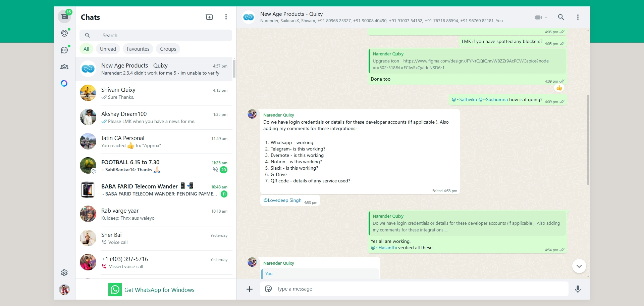644x306 pixels.
Task: Focus the Search chats input field
Action: pyautogui.click(x=156, y=35)
